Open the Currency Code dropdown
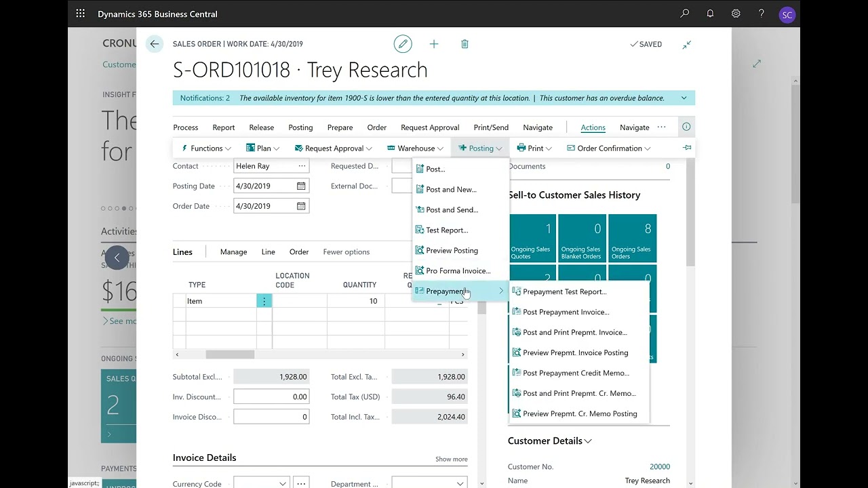This screenshot has width=868, height=488. pos(282,484)
